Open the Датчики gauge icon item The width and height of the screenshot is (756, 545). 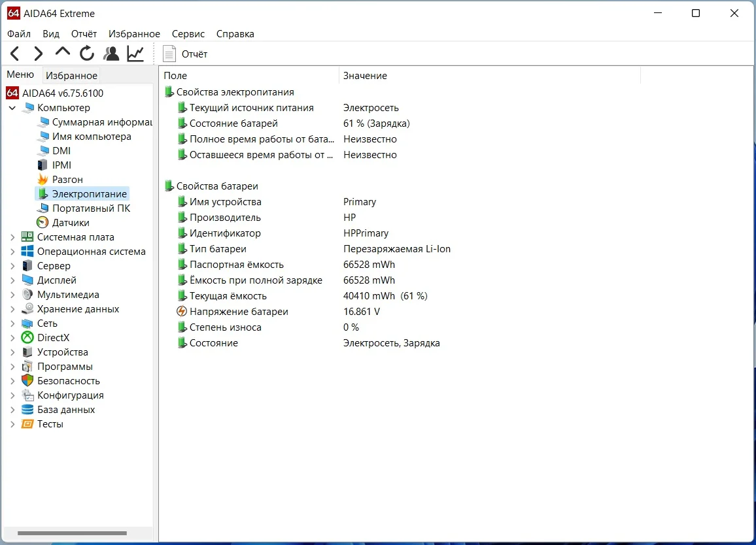43,223
